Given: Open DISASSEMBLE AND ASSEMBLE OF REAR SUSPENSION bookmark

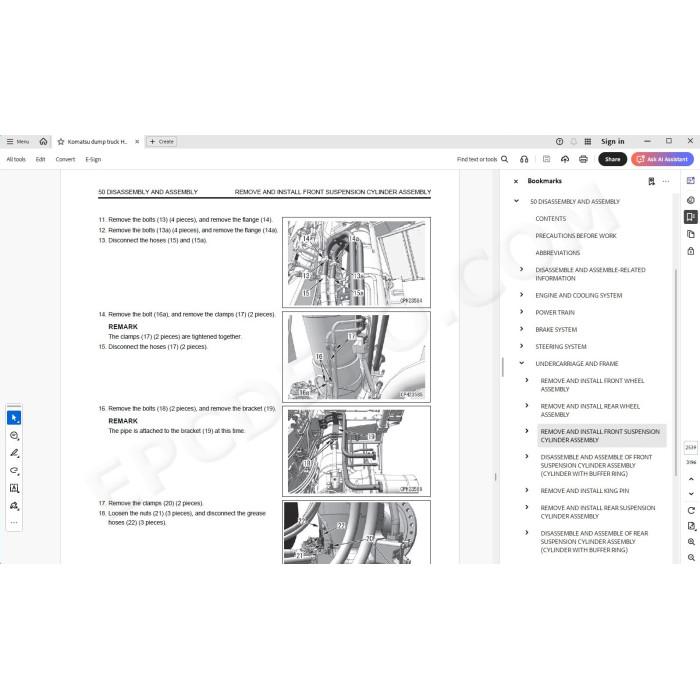Looking at the screenshot, I should click(594, 542).
